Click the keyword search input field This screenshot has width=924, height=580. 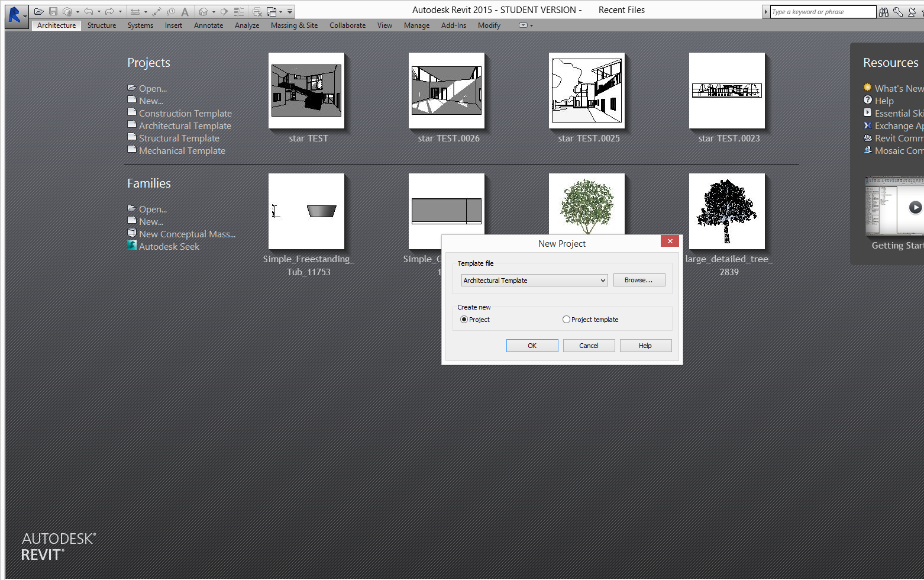[x=823, y=12]
